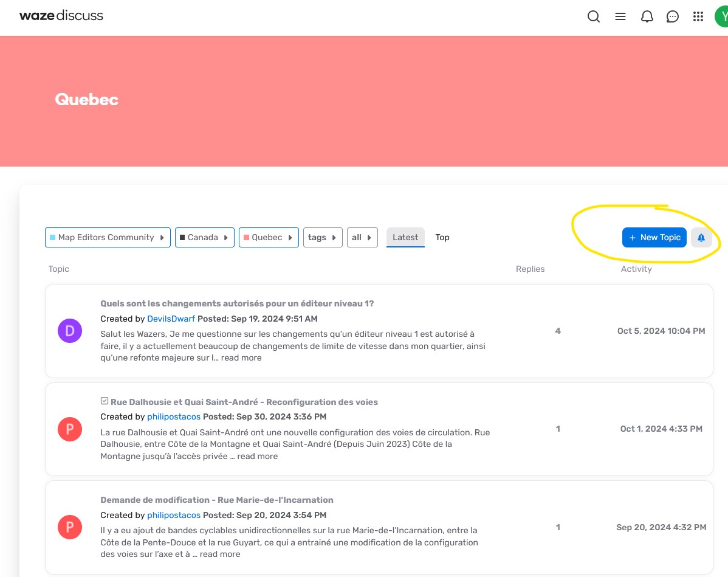Switch to the Latest tab
Image resolution: width=728 pixels, height=577 pixels.
(405, 238)
